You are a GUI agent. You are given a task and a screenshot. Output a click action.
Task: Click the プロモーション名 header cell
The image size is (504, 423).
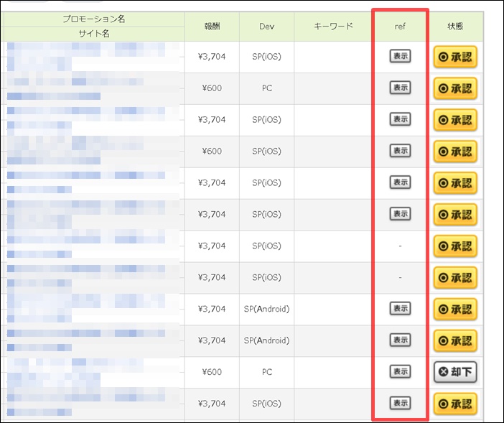tap(93, 19)
